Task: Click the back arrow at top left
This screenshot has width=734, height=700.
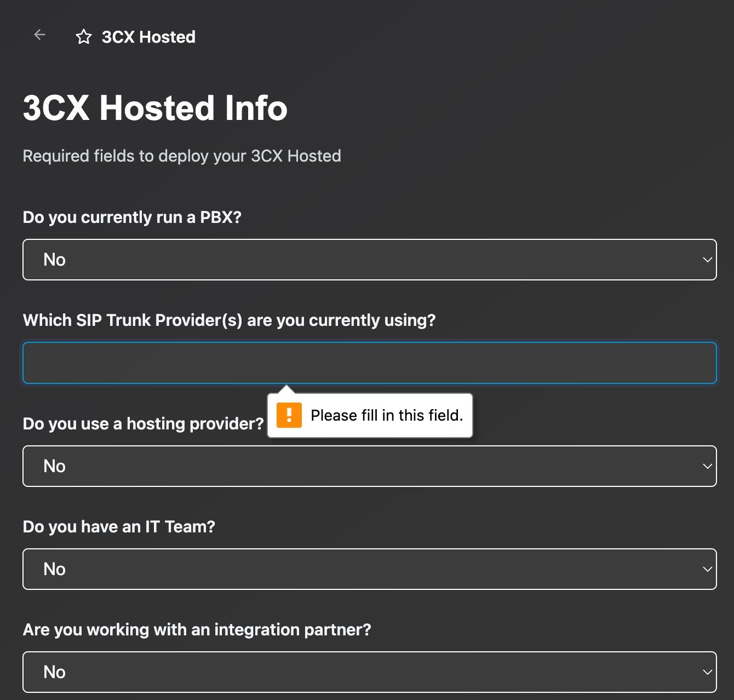Action: click(x=39, y=35)
